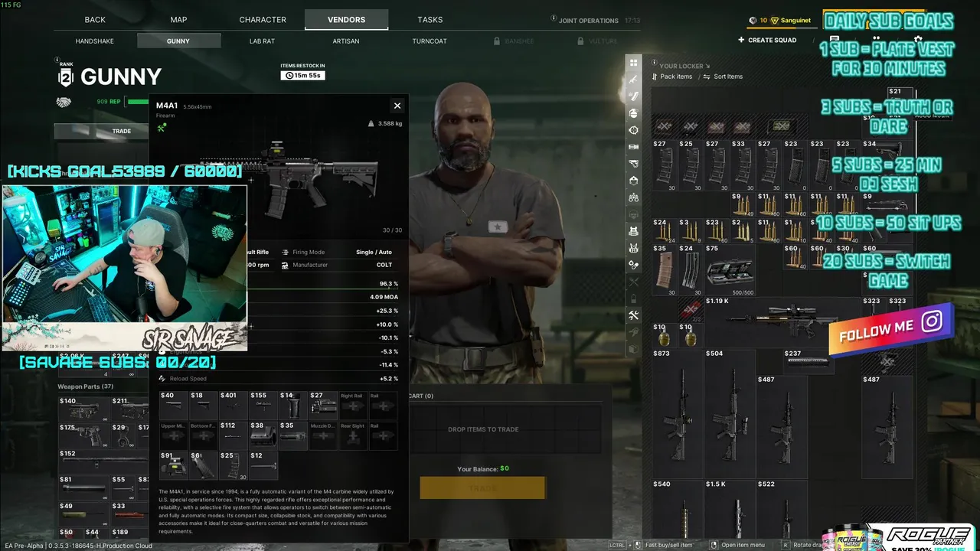
Task: Click the empty Rear Sight slot
Action: click(353, 435)
